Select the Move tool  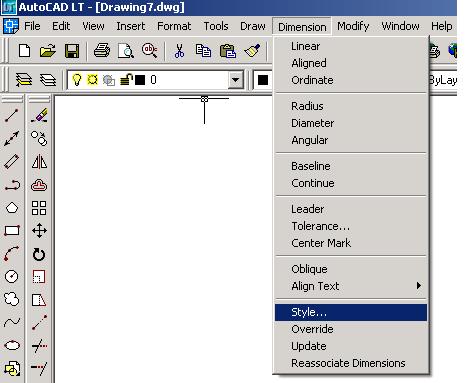click(39, 231)
